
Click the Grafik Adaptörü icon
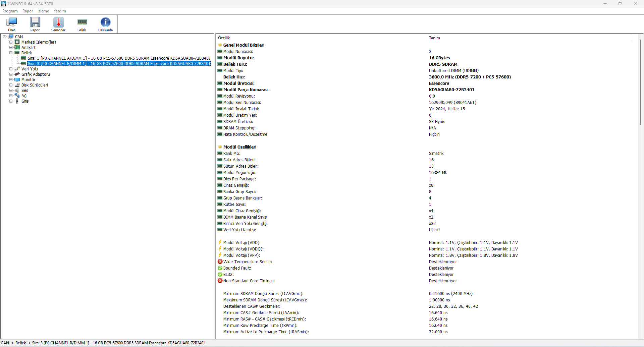17,74
